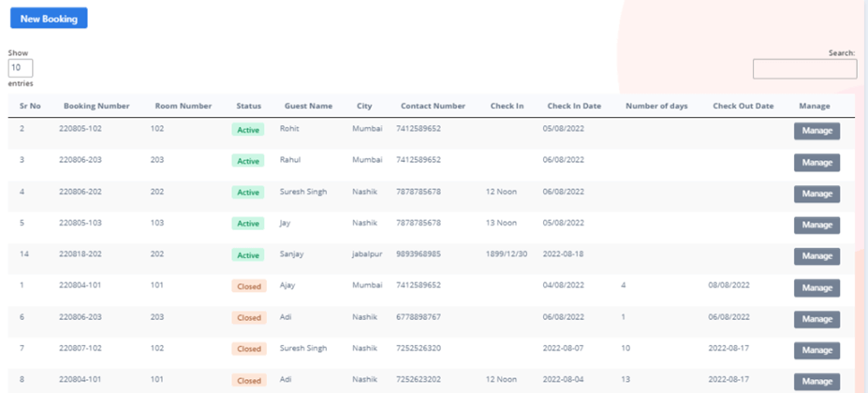Screen dimensions: 868x393
Task: Select booking number 220806-202
Action: (x=81, y=192)
